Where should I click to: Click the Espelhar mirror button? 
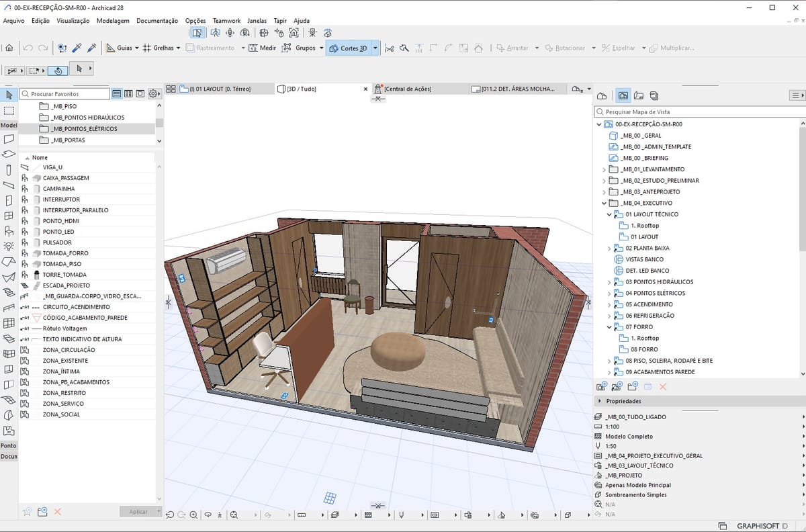click(x=619, y=48)
